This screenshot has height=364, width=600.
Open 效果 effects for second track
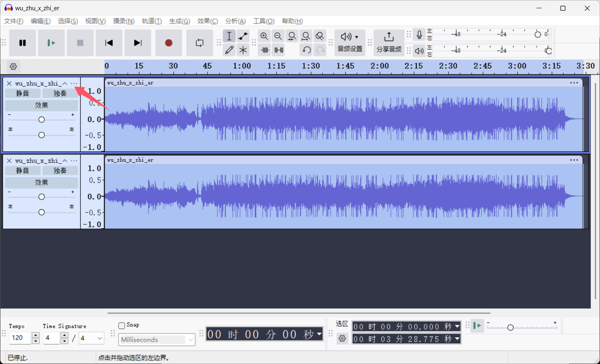coord(42,182)
